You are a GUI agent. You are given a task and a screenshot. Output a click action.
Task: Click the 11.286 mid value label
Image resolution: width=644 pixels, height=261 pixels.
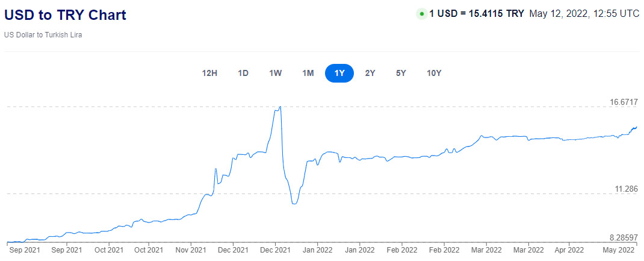pyautogui.click(x=627, y=189)
